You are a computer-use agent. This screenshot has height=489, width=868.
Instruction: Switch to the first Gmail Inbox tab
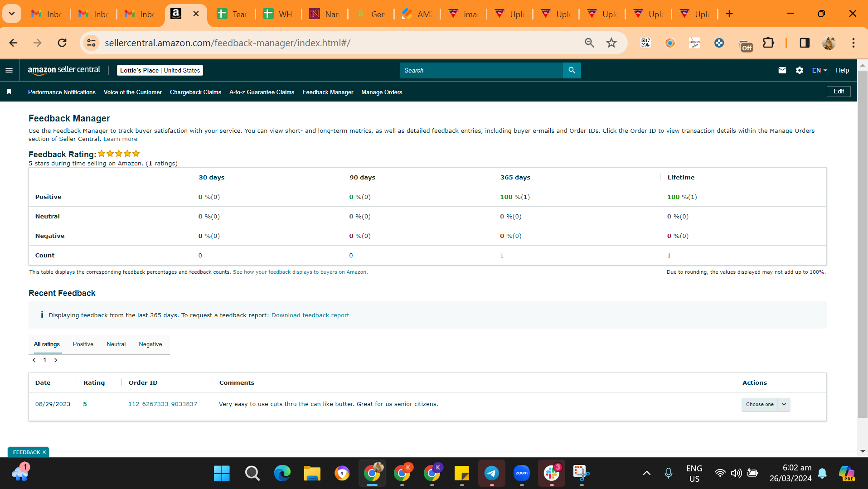[46, 14]
